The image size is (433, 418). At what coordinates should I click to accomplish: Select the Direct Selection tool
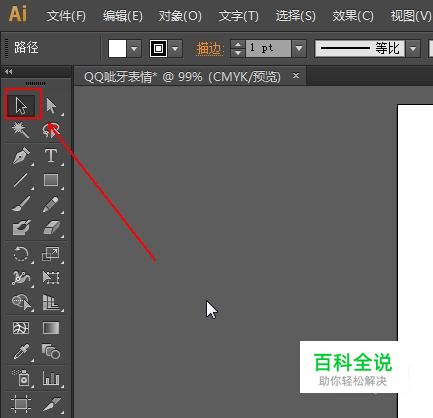[x=52, y=106]
